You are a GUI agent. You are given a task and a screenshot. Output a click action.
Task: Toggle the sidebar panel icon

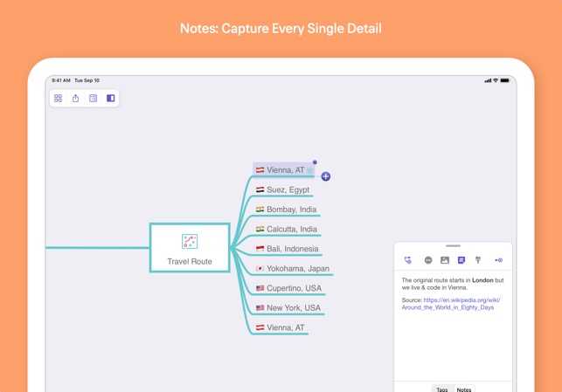click(x=111, y=98)
